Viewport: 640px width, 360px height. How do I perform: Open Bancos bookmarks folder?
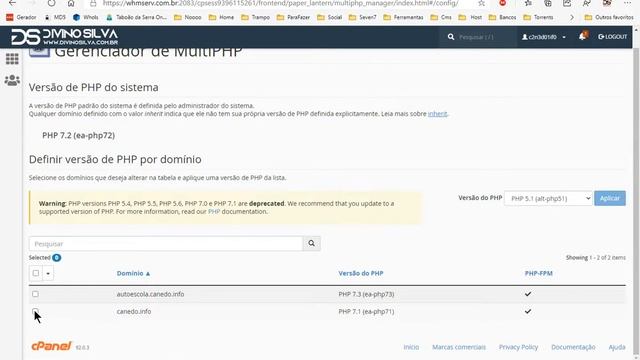pyautogui.click(x=503, y=17)
